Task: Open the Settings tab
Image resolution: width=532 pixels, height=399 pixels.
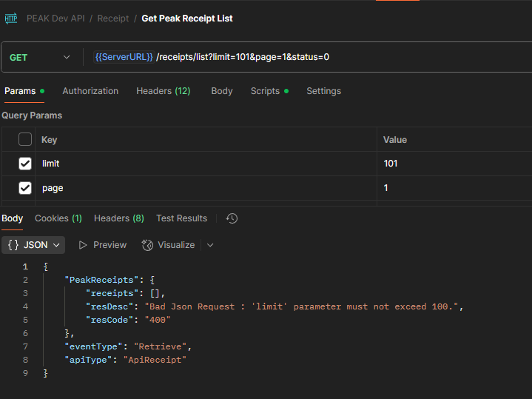Action: (323, 91)
